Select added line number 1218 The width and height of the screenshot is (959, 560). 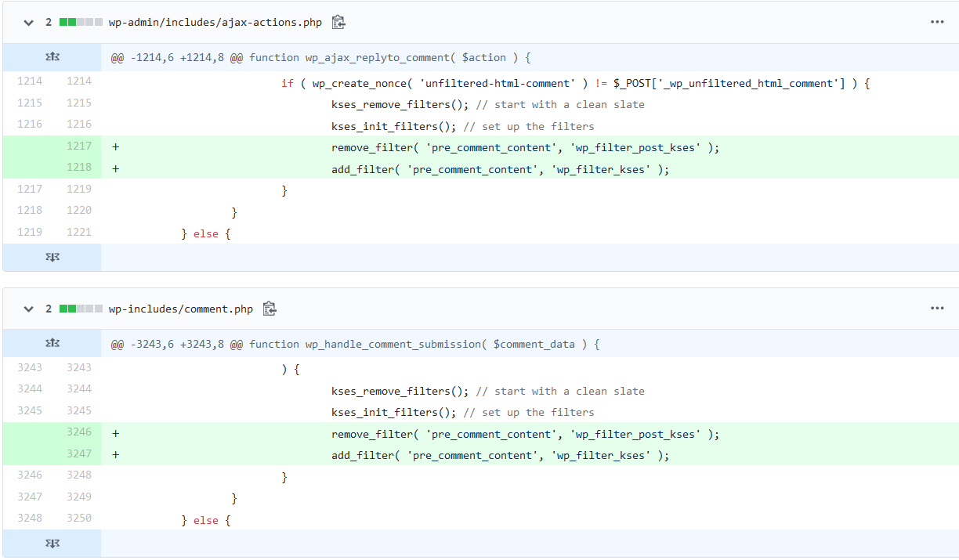[x=78, y=167]
